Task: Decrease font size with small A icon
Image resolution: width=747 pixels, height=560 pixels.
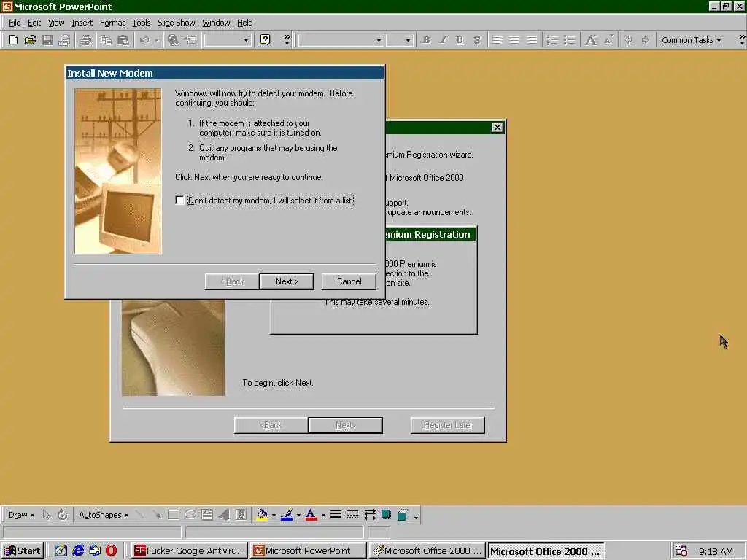Action: (x=608, y=40)
